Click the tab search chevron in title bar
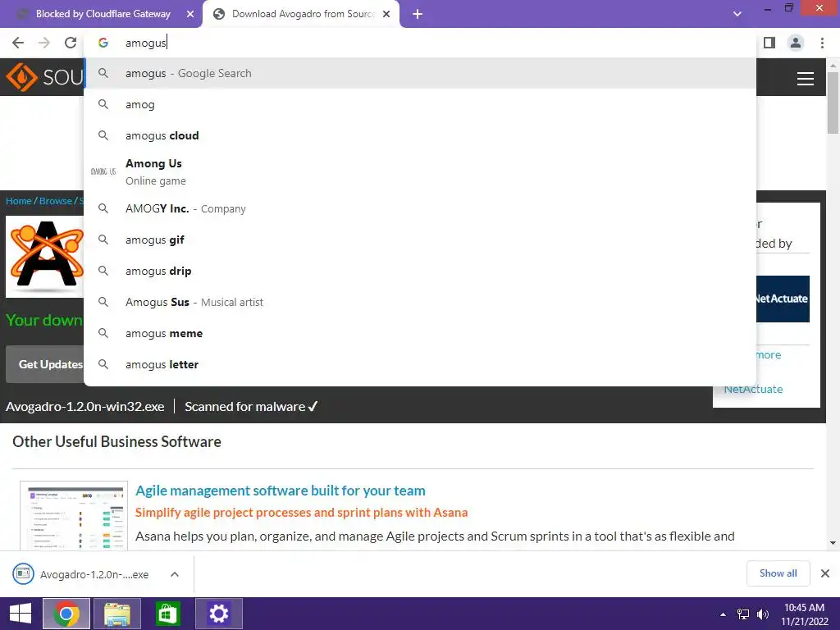The height and width of the screenshot is (630, 840). [737, 14]
